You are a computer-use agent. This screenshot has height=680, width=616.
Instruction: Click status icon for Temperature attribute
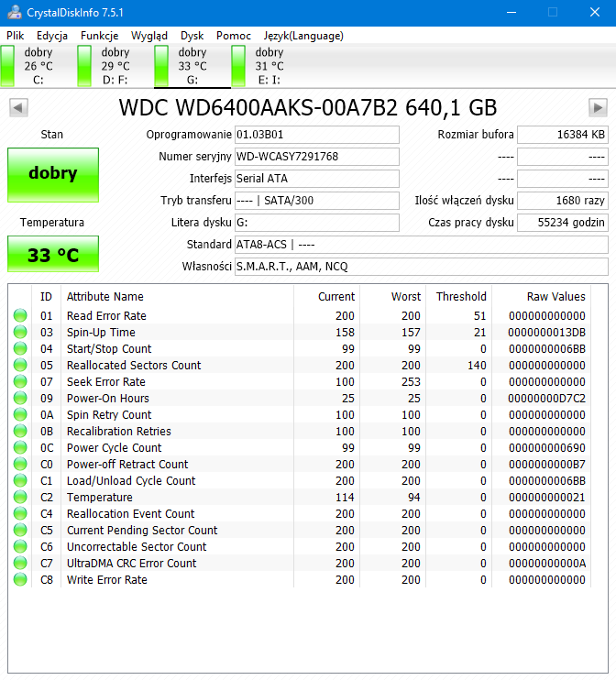point(20,497)
